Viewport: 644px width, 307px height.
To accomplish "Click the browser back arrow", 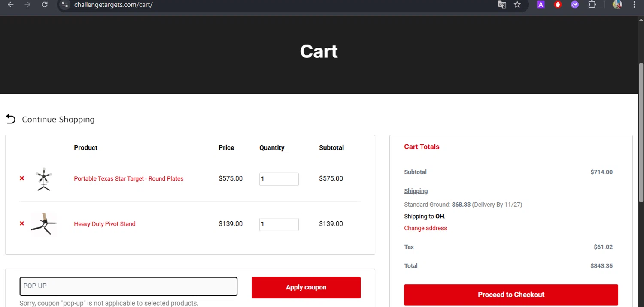I will (11, 5).
